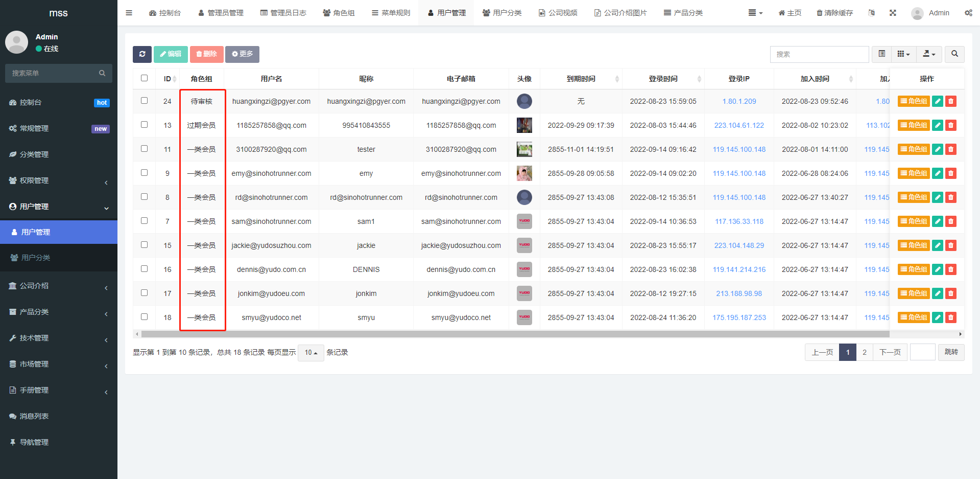Click the hamburger sidebar toggle icon

(x=129, y=13)
